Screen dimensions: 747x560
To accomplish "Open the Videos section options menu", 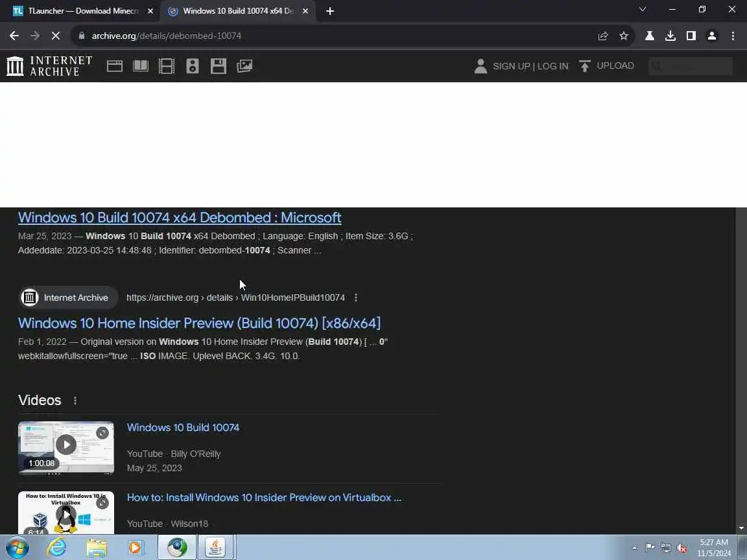I will coord(75,401).
